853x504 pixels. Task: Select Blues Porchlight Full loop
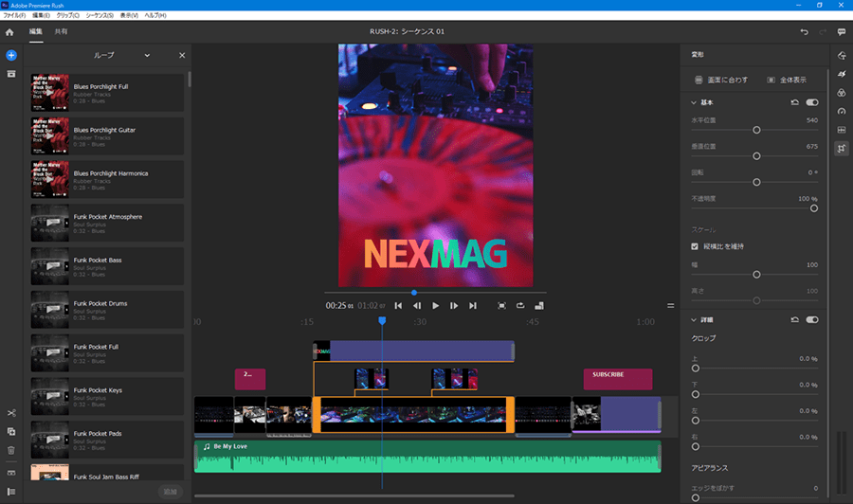pyautogui.click(x=107, y=93)
